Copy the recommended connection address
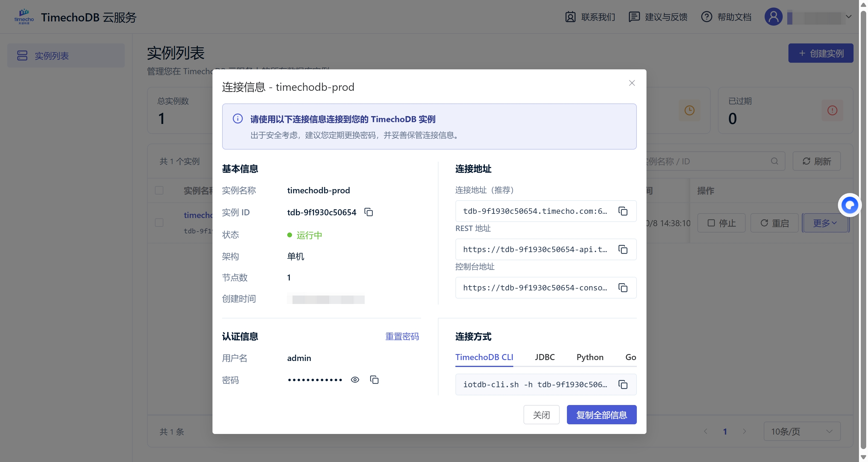 point(623,211)
